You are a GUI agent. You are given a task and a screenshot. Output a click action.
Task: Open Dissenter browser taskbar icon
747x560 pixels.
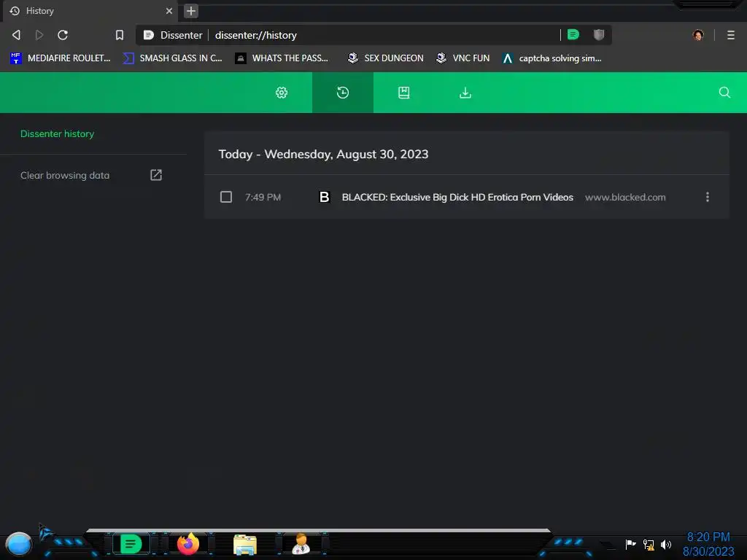click(131, 544)
